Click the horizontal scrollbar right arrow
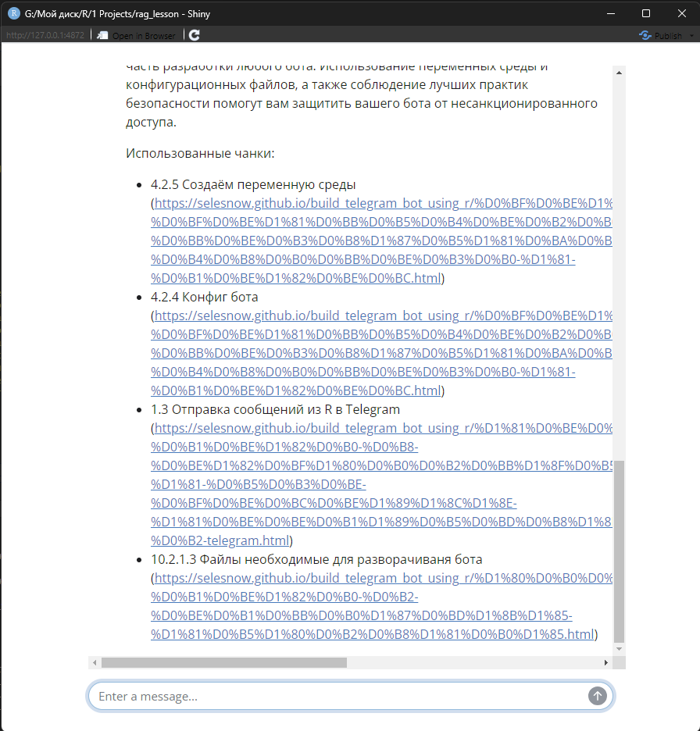The height and width of the screenshot is (731, 700). 605,662
